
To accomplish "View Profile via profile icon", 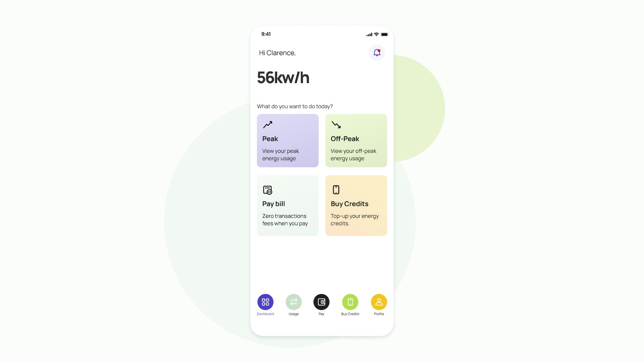I will coord(379,302).
